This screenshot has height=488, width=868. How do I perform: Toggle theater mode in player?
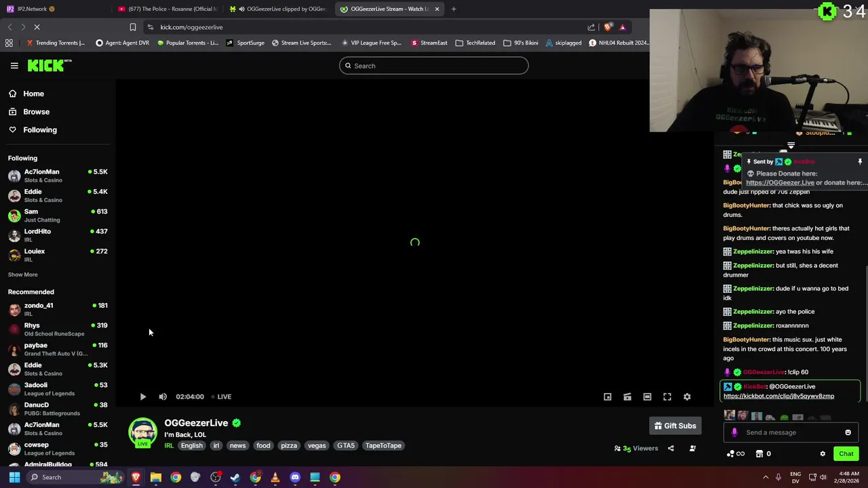[x=647, y=396]
